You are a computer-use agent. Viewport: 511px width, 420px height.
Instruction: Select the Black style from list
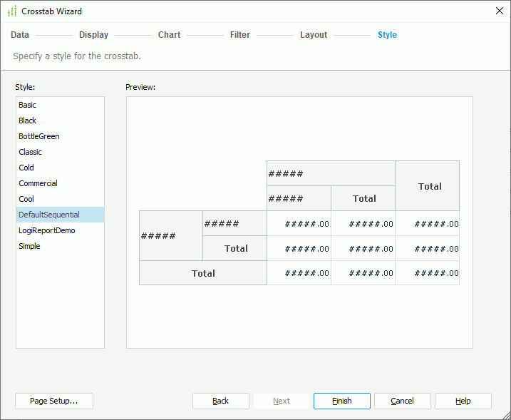pyautogui.click(x=28, y=121)
